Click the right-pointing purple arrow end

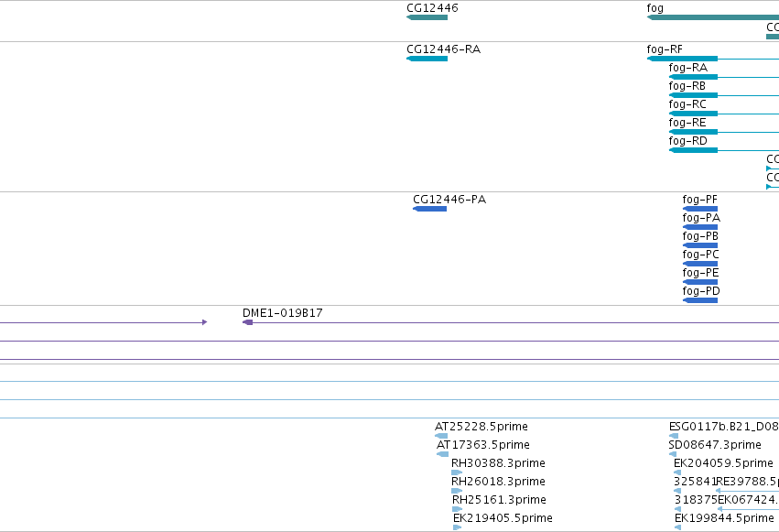point(204,322)
